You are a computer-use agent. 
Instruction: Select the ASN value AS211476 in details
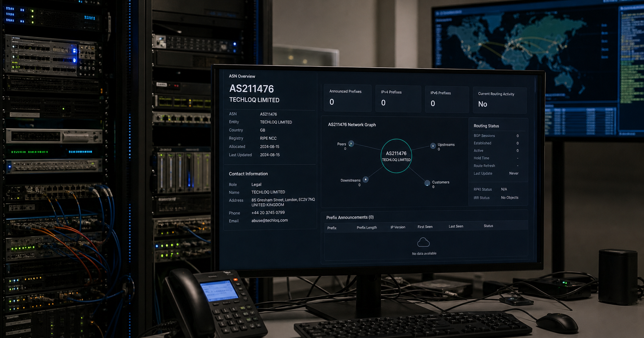[268, 114]
